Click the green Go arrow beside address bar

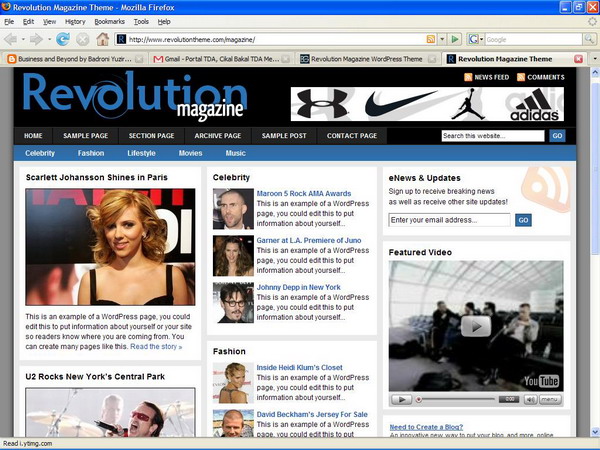[x=455, y=39]
